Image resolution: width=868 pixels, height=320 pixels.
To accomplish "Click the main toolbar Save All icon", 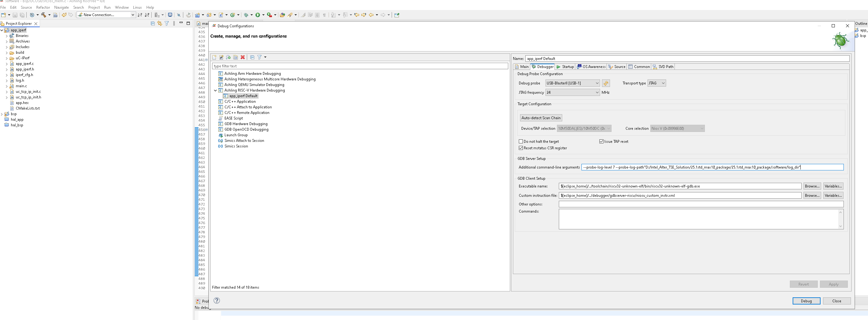I will [x=22, y=15].
